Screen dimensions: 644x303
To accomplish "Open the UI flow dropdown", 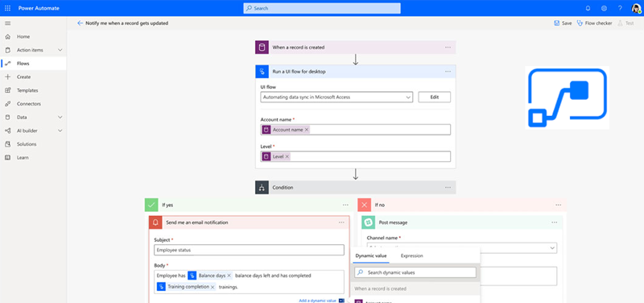I will click(x=336, y=98).
